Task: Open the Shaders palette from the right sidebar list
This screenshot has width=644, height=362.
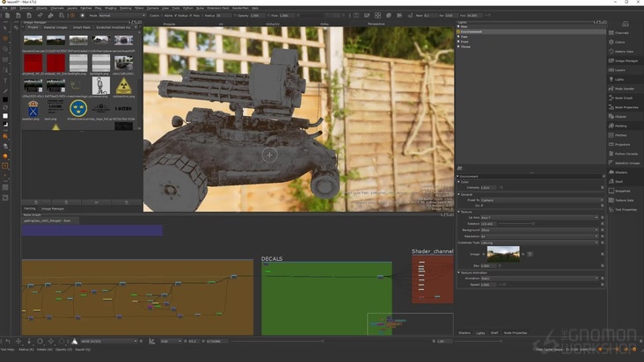Action: [620, 172]
